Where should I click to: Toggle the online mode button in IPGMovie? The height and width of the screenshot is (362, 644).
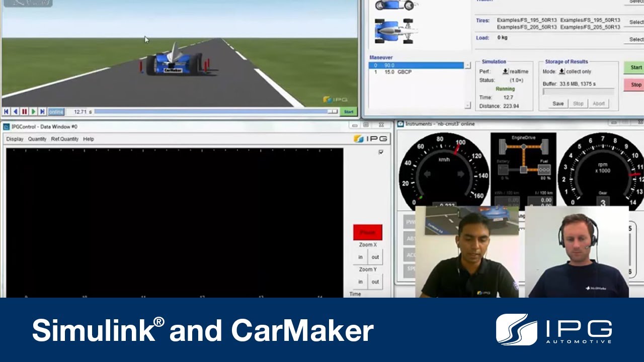[x=56, y=112]
